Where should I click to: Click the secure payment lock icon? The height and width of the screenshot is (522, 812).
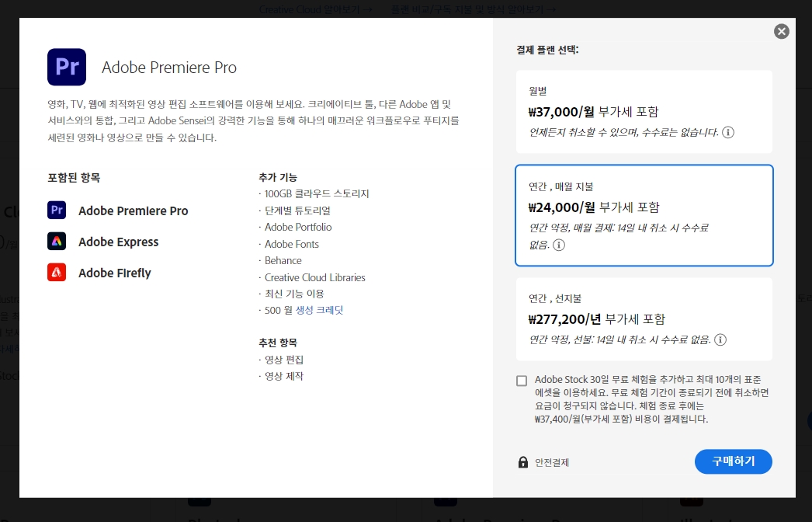tap(523, 462)
